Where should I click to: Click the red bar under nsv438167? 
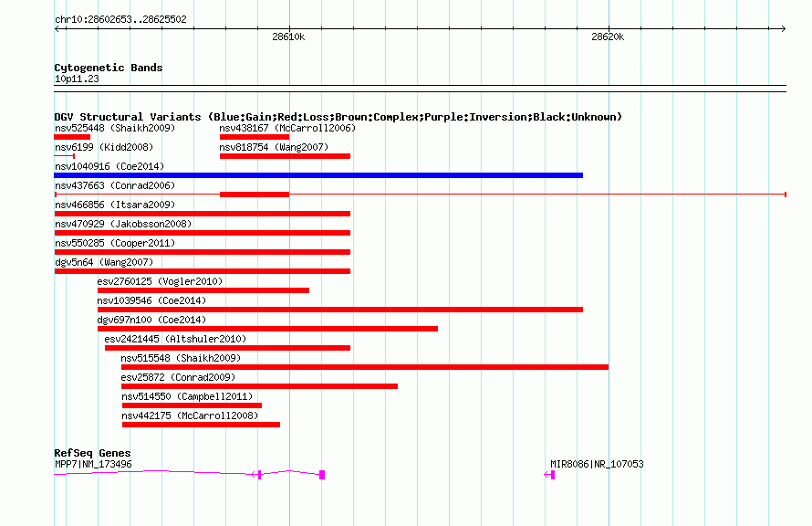coord(255,137)
